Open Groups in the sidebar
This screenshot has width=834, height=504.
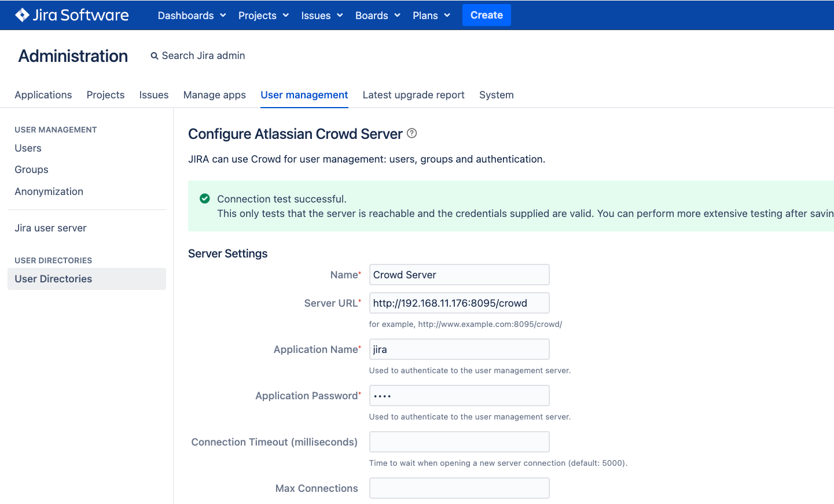click(31, 170)
